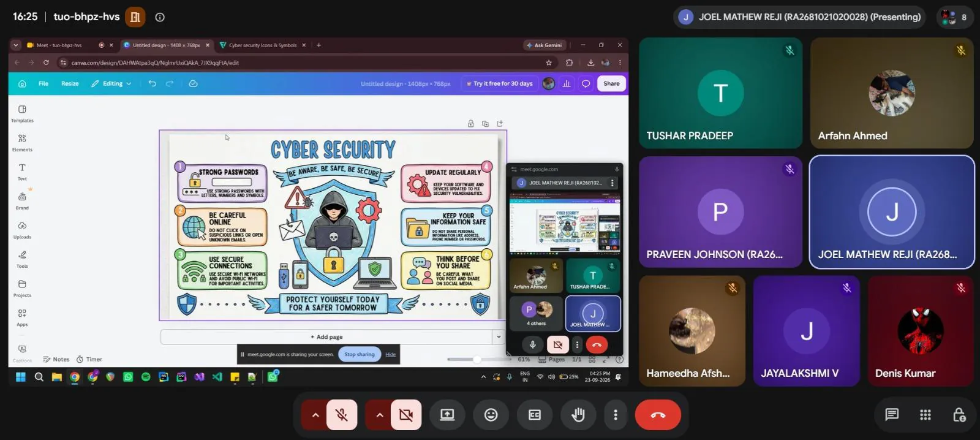This screenshot has width=980, height=440.
Task: Open options for Joel in PiP window
Action: [612, 183]
